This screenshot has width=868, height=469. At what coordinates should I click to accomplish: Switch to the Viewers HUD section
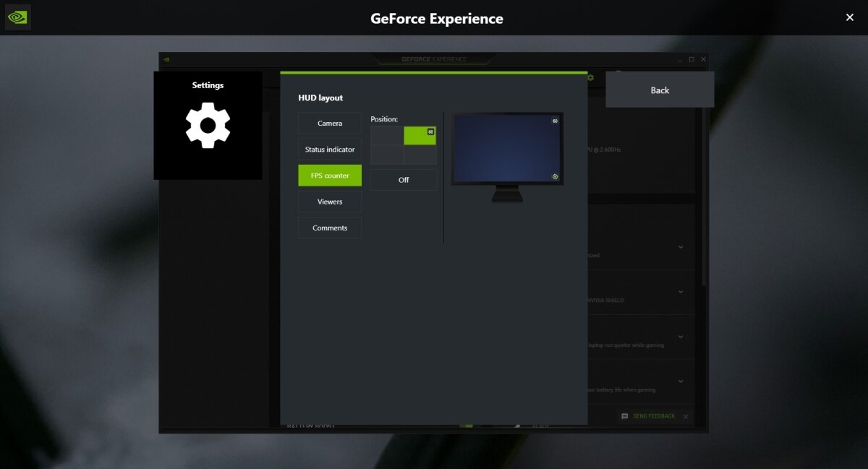point(329,201)
